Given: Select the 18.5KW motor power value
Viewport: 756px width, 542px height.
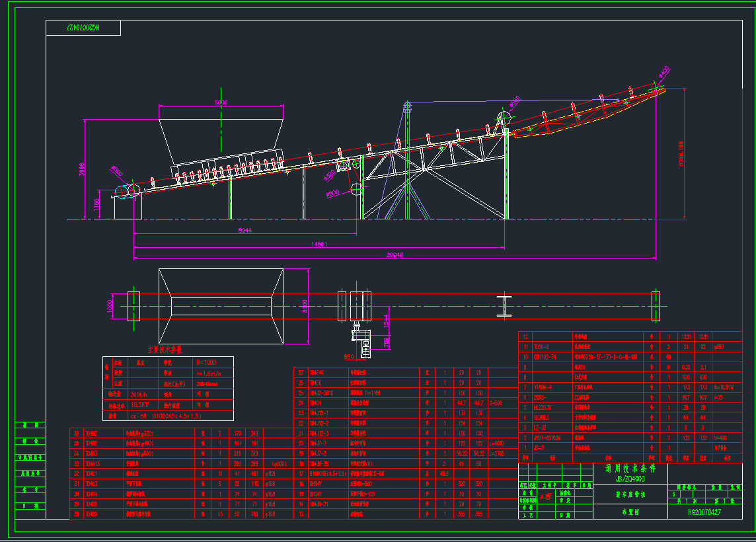Looking at the screenshot, I should coord(139,405).
